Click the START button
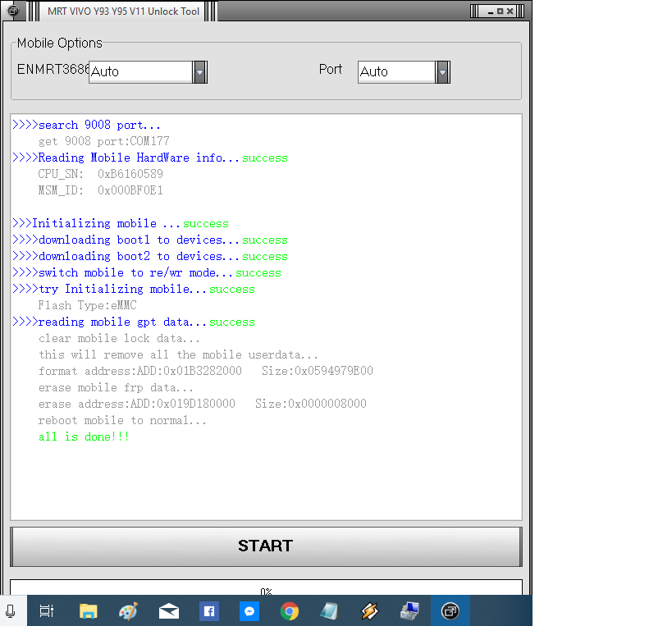672x626 pixels. click(266, 546)
